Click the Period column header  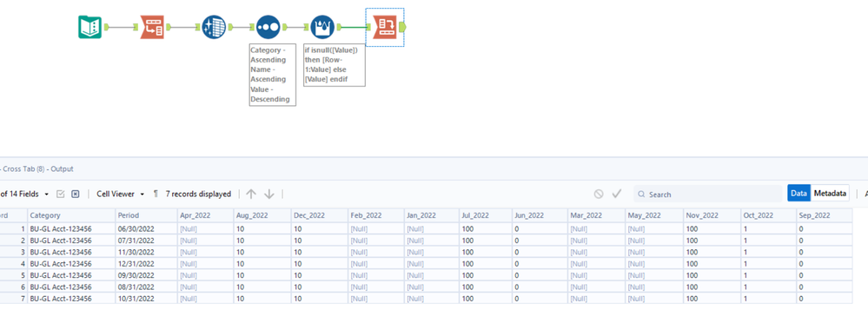click(146, 215)
